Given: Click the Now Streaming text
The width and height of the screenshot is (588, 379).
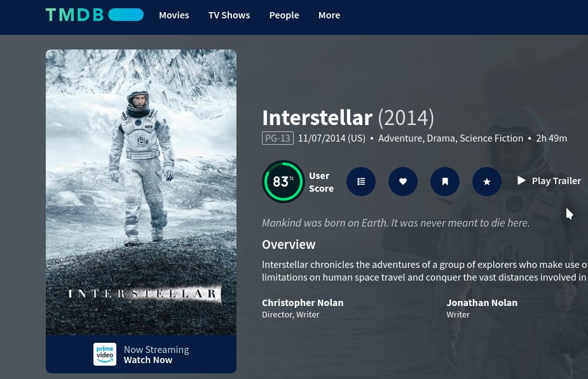Looking at the screenshot, I should click(x=156, y=349).
